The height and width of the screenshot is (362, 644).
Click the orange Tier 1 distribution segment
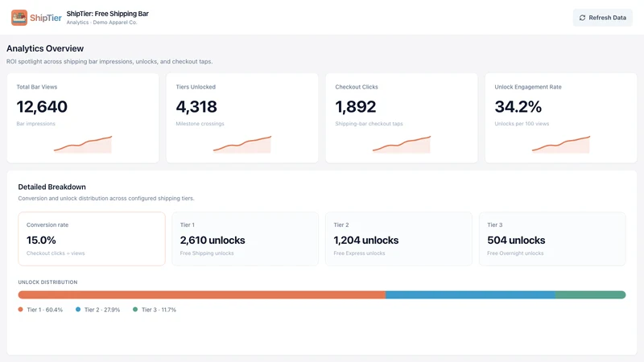coord(202,294)
